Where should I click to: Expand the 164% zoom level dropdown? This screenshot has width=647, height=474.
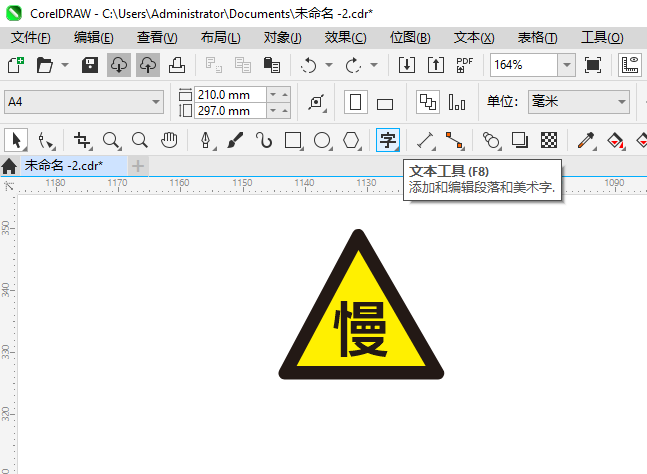[567, 65]
